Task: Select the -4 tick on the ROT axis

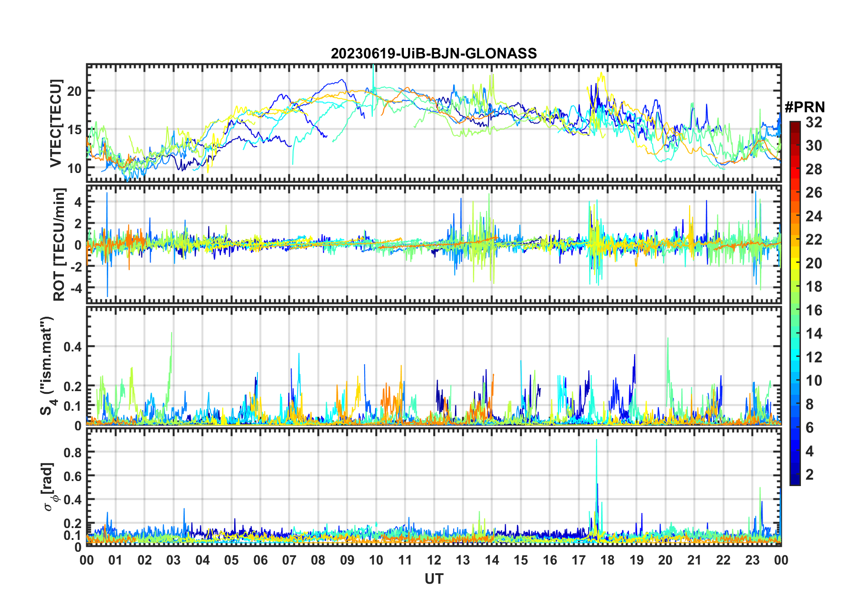Action: pos(74,288)
